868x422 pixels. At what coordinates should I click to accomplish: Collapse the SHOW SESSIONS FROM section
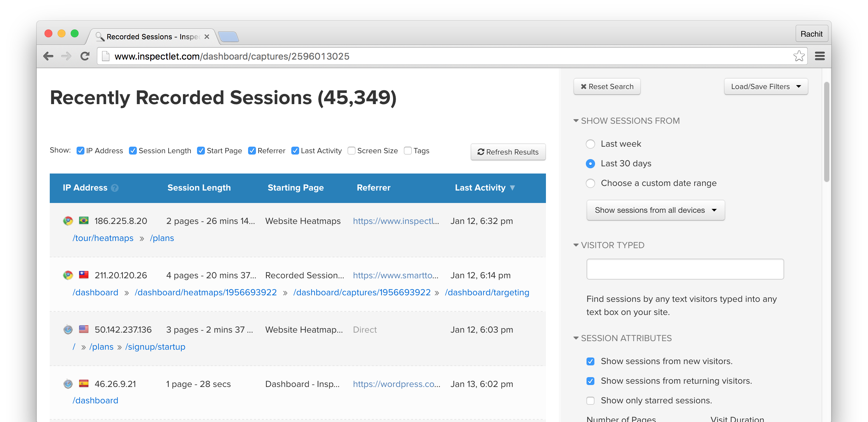[576, 121]
